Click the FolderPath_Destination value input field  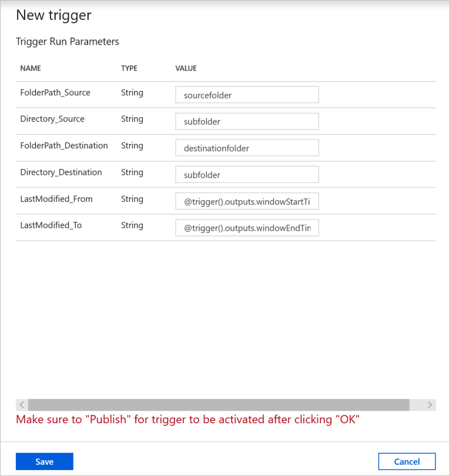click(x=247, y=147)
